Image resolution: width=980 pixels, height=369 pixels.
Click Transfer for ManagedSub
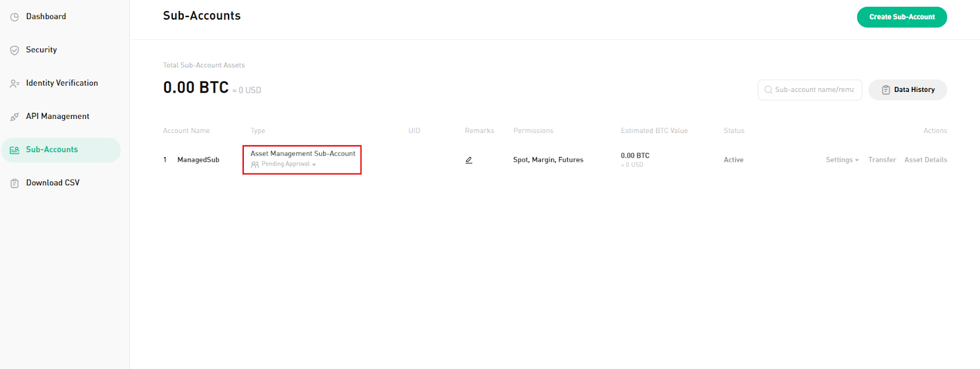[x=882, y=160]
